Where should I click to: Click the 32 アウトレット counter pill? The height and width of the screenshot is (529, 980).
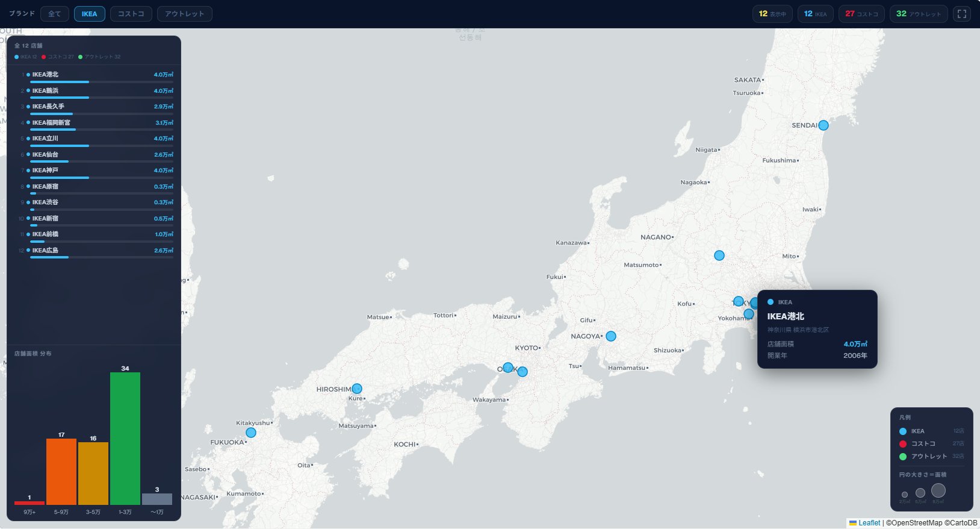point(919,14)
